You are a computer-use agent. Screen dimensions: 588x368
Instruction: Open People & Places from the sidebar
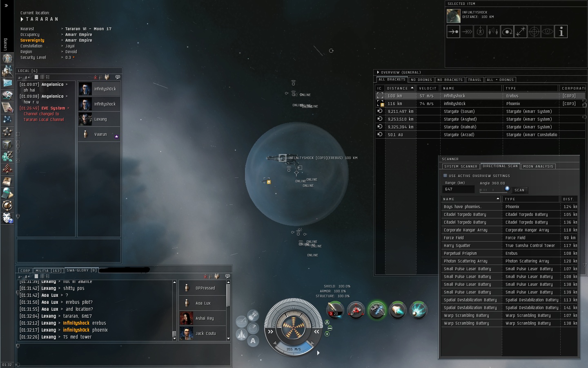(x=7, y=70)
